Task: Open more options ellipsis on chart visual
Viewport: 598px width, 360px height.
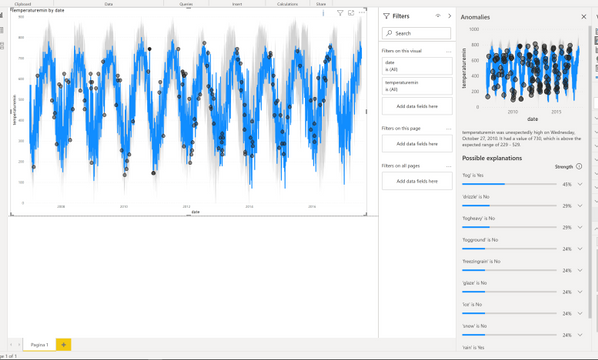Action: [362, 13]
